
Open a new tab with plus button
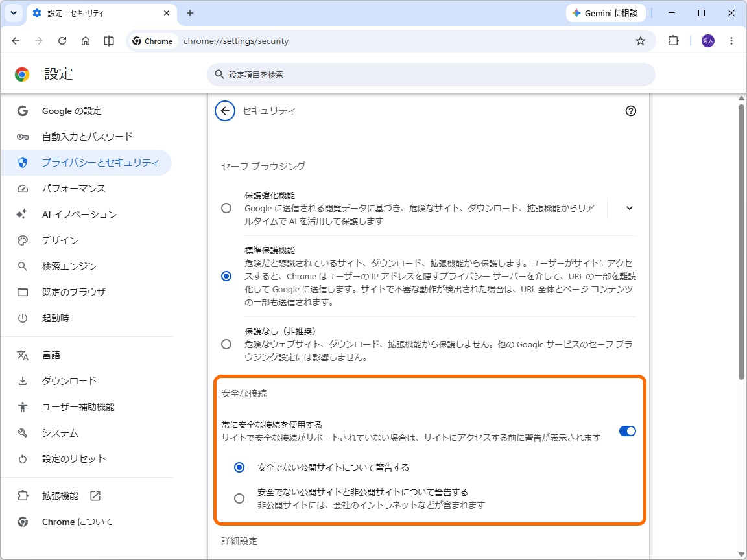pyautogui.click(x=190, y=14)
